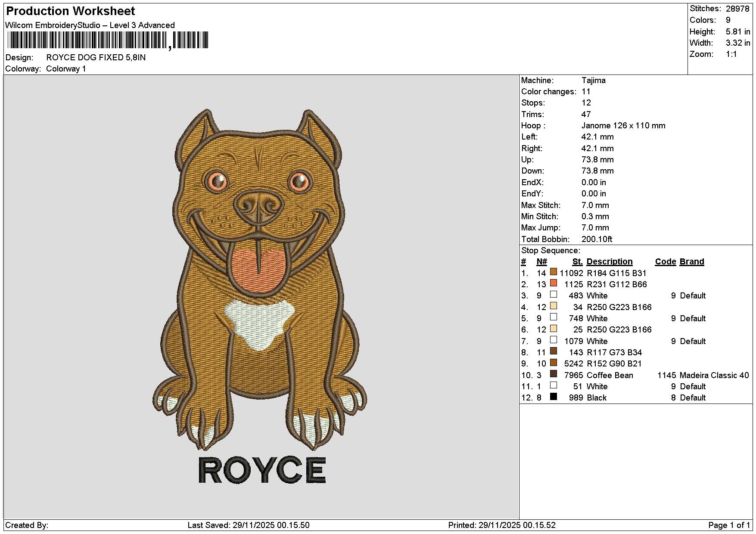This screenshot has height=534, width=756.
Task: Click the Stop Sequence heading
Action: coord(551,251)
